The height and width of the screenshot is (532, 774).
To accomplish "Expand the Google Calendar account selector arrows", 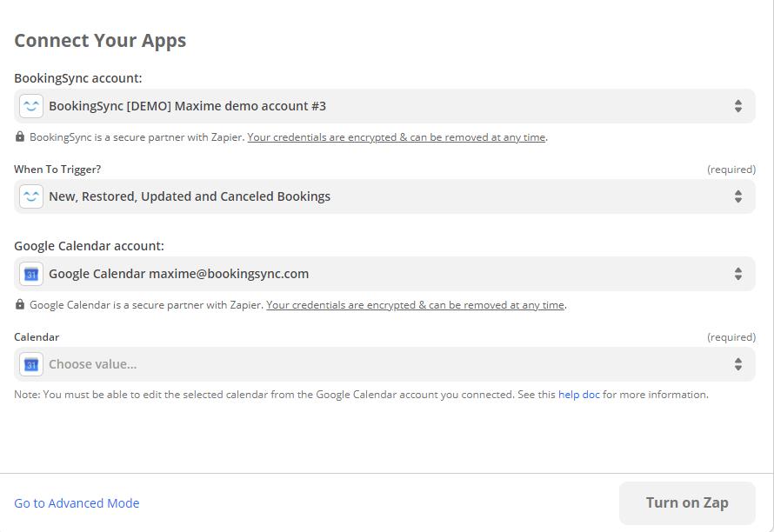I will coord(737,274).
